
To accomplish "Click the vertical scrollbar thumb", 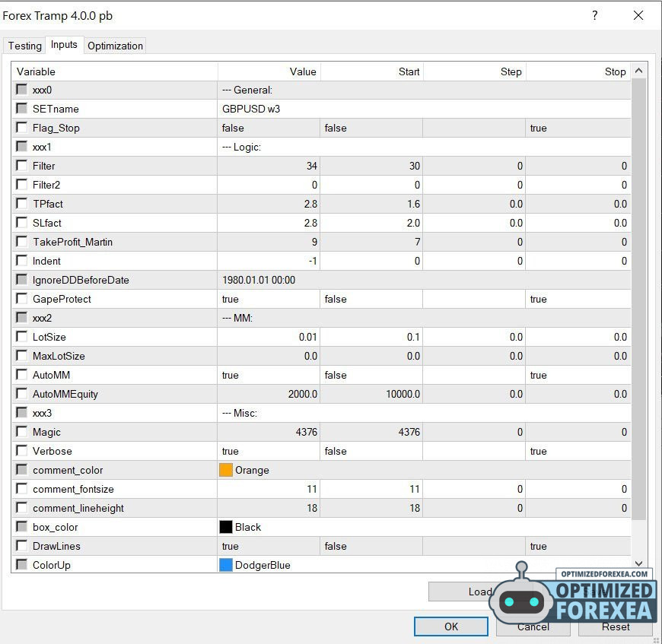I will coord(638,300).
